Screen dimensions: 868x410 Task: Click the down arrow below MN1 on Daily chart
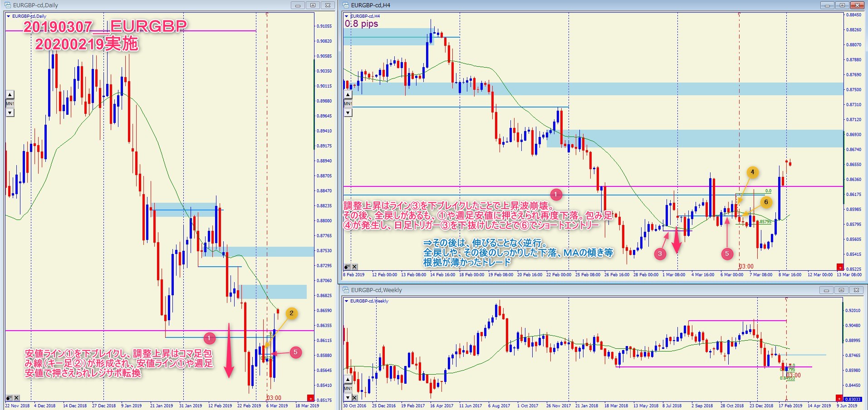coord(10,112)
